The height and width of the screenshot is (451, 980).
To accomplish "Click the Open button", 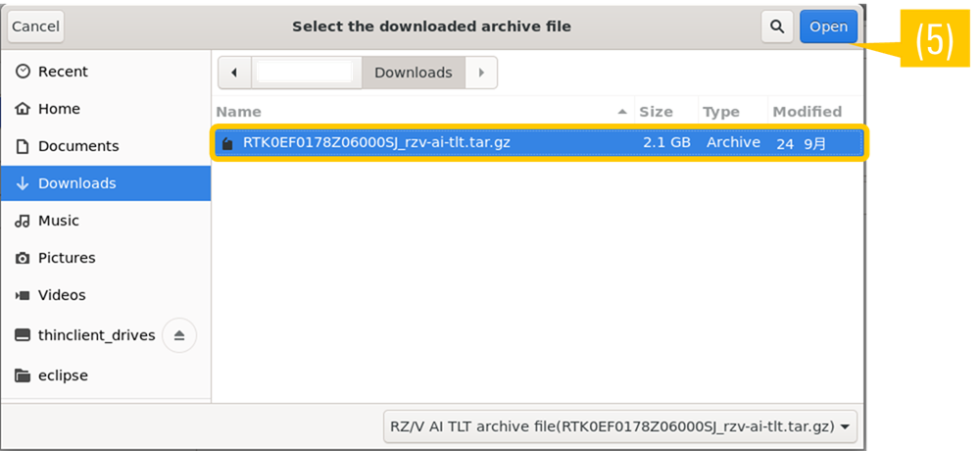I will [x=828, y=26].
